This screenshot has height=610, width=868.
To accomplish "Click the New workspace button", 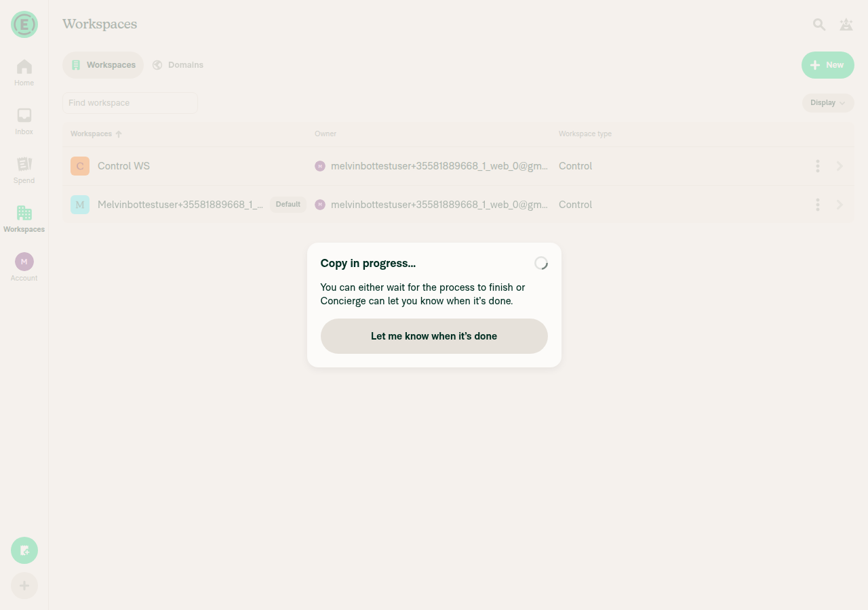I will (x=828, y=65).
